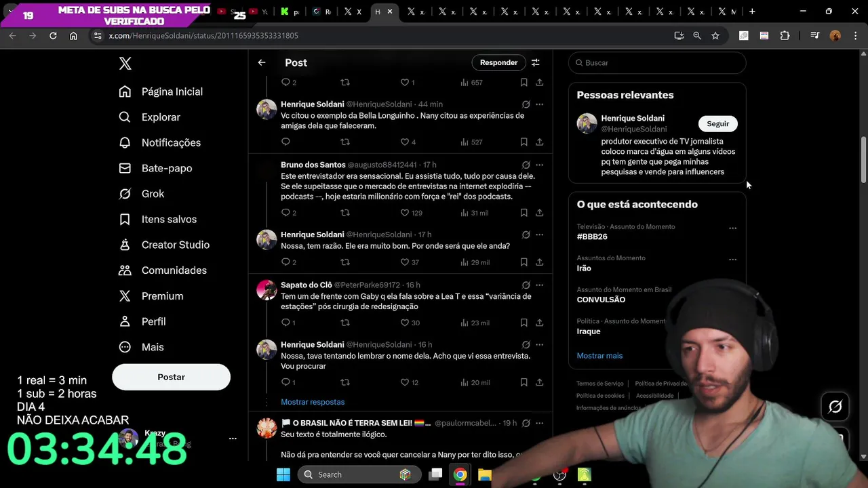Open Premium in the sidebar
Viewport: 868px width, 488px height.
151,296
